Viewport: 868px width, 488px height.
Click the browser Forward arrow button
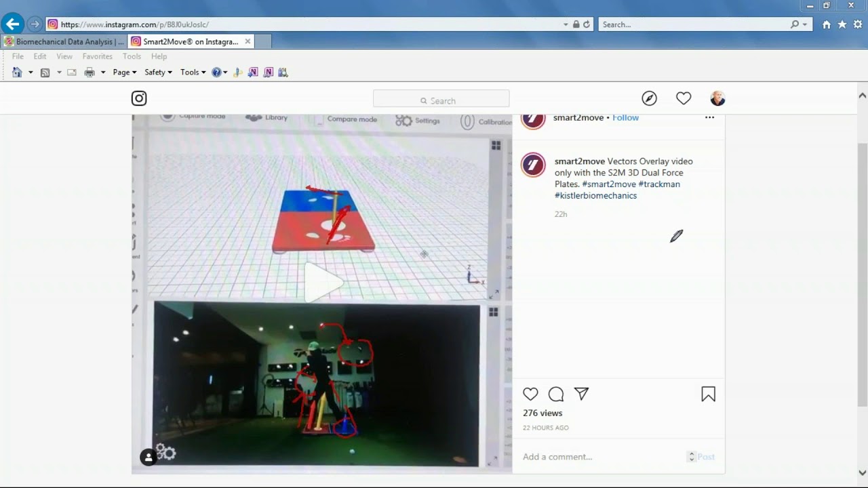(35, 24)
